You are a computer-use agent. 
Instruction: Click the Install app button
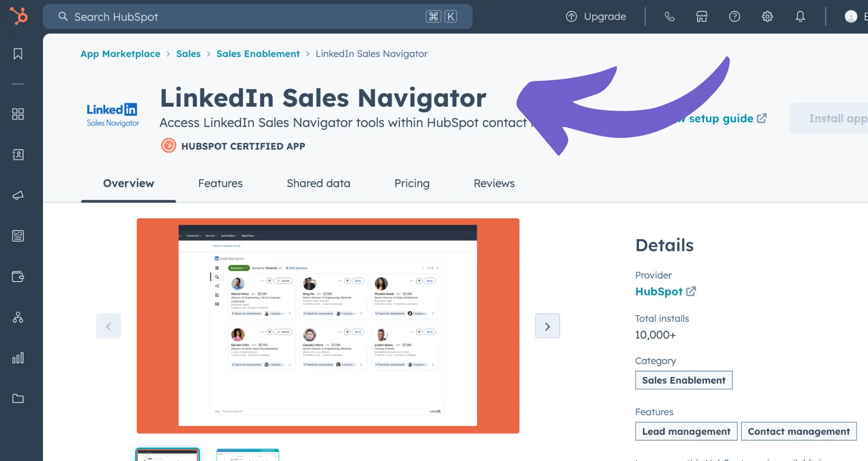click(x=829, y=118)
